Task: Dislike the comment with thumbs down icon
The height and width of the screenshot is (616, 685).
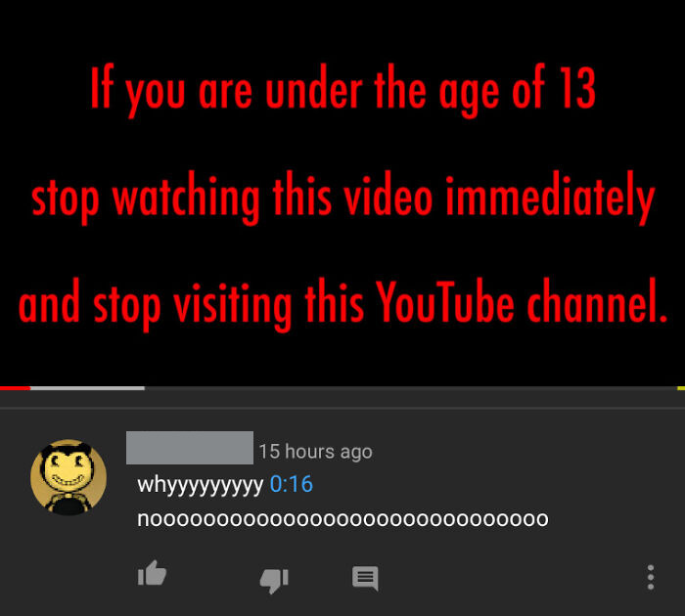Action: (274, 581)
